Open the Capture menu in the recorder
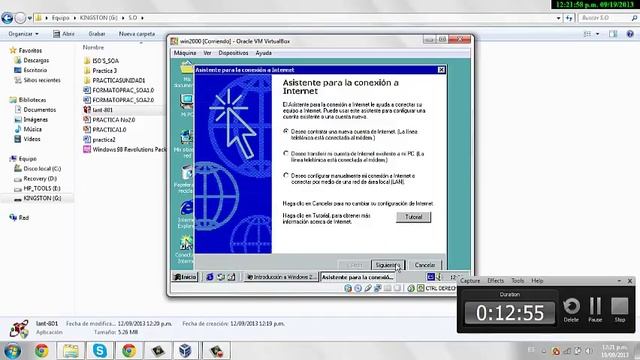This screenshot has height=360, width=640. pos(470,281)
